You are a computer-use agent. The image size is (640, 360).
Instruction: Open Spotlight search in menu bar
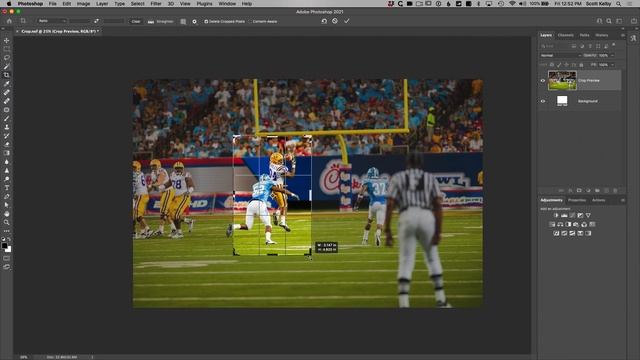tap(619, 4)
